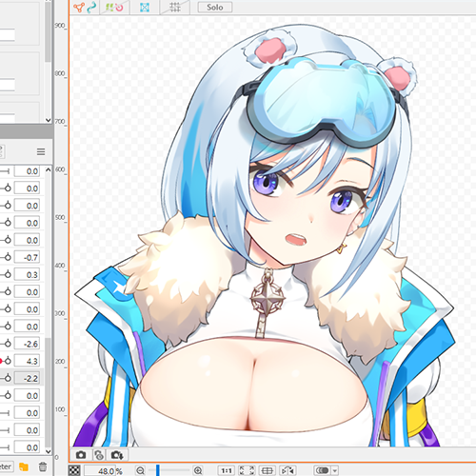Click the zoom slider handle
This screenshot has width=476, height=476.
coord(158,470)
